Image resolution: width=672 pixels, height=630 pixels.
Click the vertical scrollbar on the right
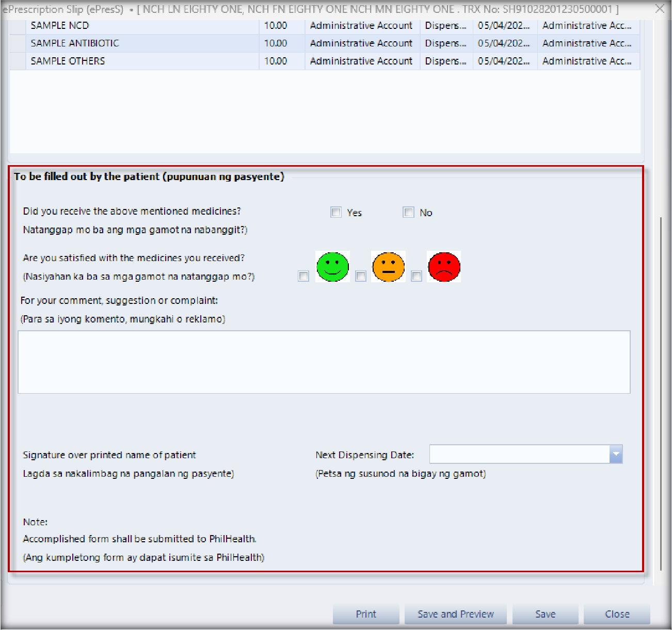point(661,392)
